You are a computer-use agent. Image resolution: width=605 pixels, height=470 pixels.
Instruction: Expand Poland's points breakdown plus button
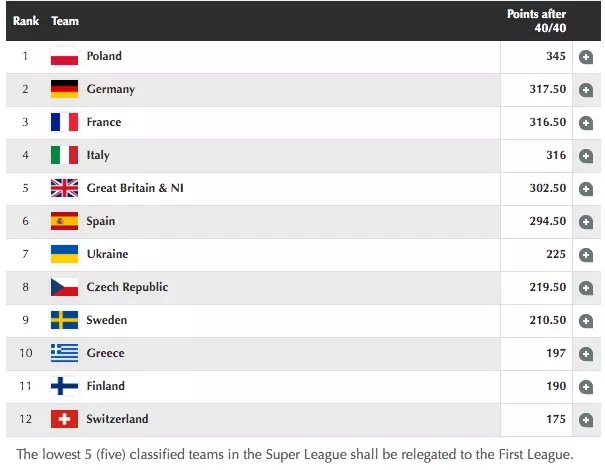click(x=586, y=57)
